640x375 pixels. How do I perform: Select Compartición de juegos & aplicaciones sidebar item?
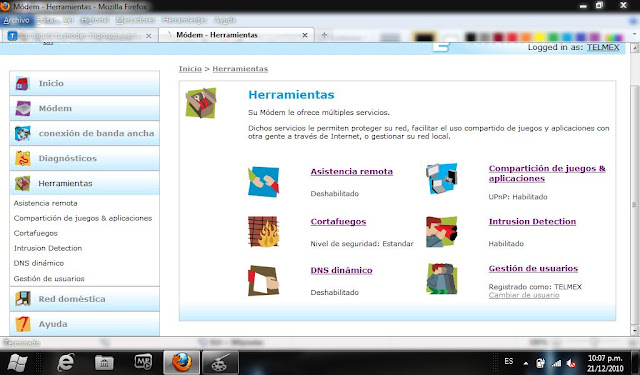pyautogui.click(x=83, y=218)
